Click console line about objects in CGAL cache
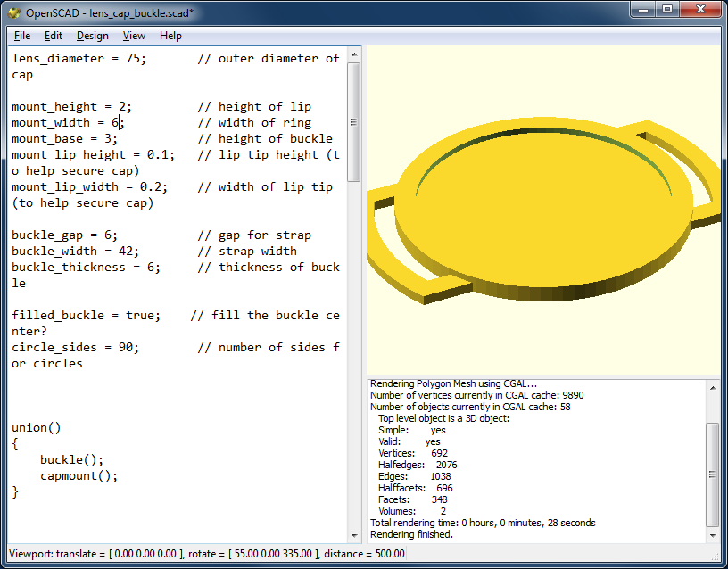 pyautogui.click(x=470, y=407)
